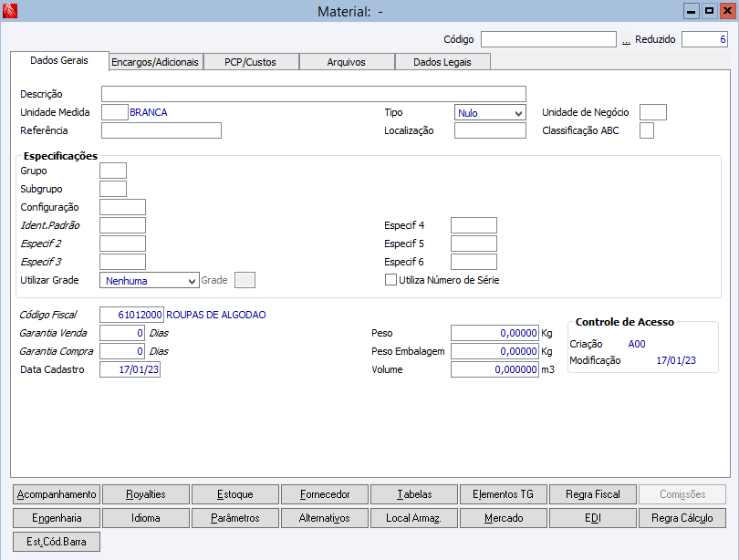739x560 pixels.
Task: Select the Classificação ABC input box
Action: pyautogui.click(x=647, y=130)
